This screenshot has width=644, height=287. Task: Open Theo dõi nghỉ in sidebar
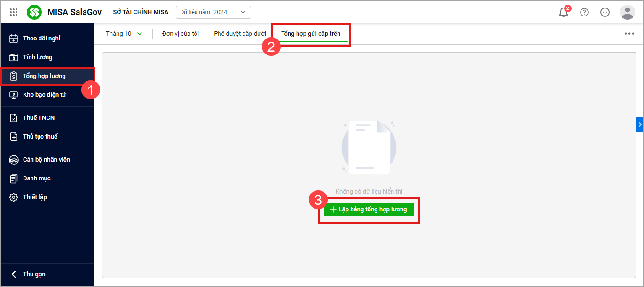pyautogui.click(x=41, y=39)
